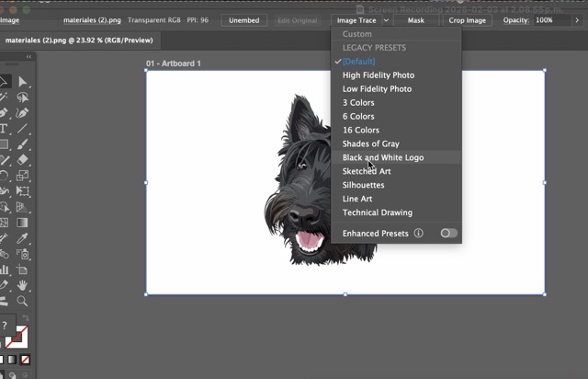This screenshot has width=588, height=379.
Task: Click the 01 - Artboard 1 label
Action: [174, 63]
